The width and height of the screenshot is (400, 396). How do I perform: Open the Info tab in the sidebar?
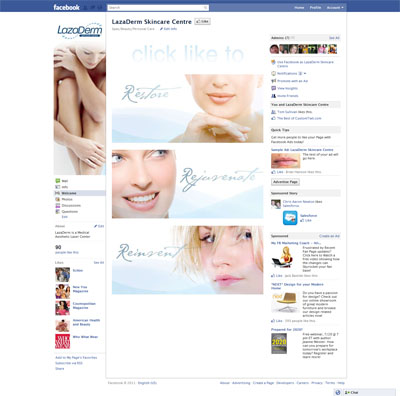(x=65, y=187)
